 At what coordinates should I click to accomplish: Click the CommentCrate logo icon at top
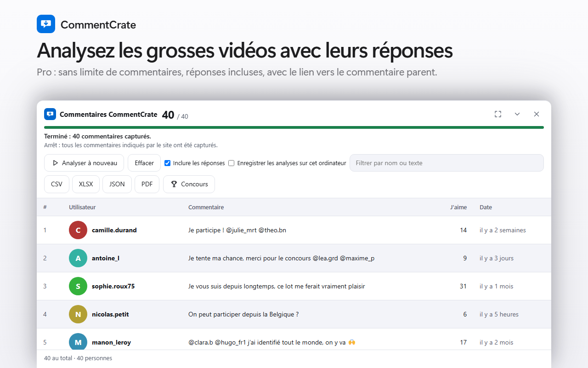tap(46, 24)
